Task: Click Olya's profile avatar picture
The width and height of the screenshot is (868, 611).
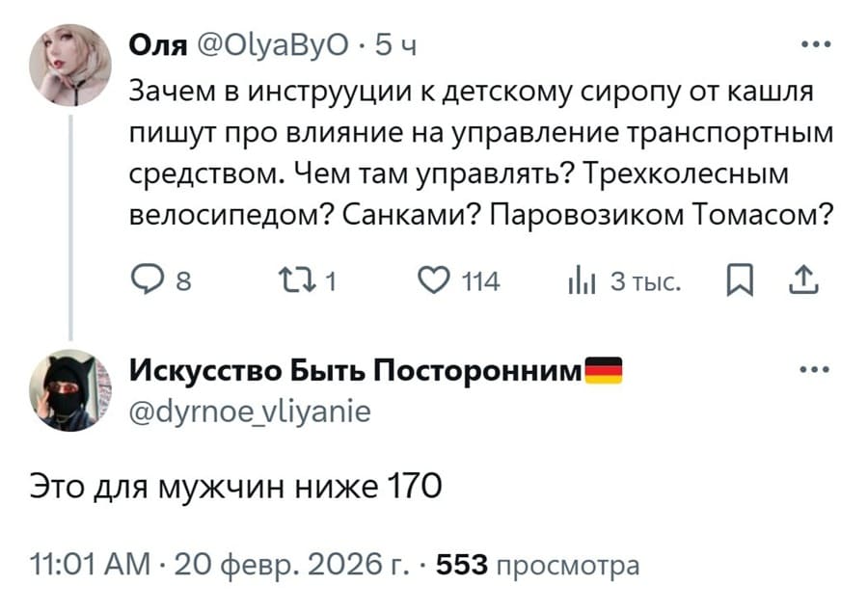Action: pyautogui.click(x=69, y=60)
